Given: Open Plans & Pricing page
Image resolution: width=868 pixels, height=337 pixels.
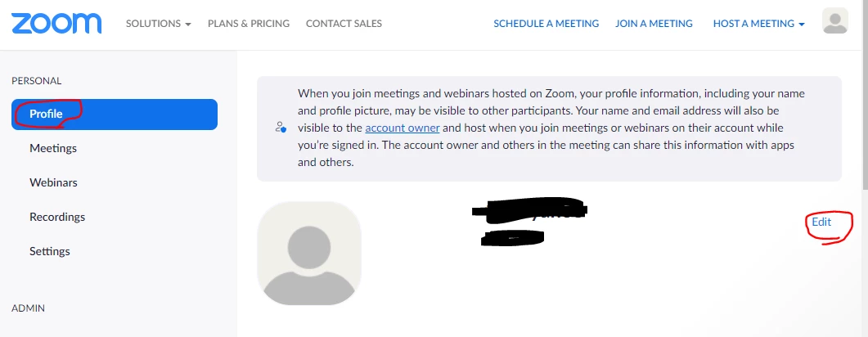Looking at the screenshot, I should [249, 24].
